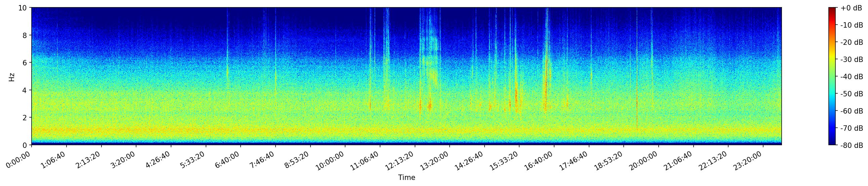This screenshot has width=868, height=186.
Task: Click the -80 dB colorbar label
Action: (852, 146)
